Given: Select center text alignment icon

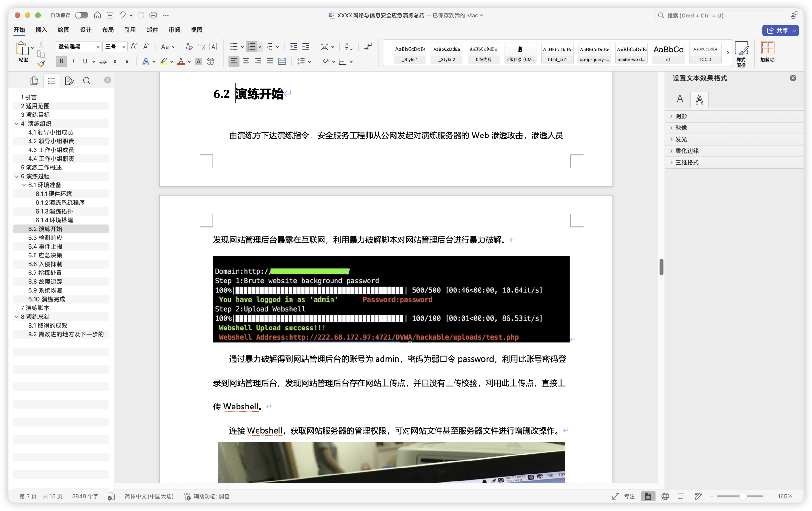Looking at the screenshot, I should pos(246,61).
